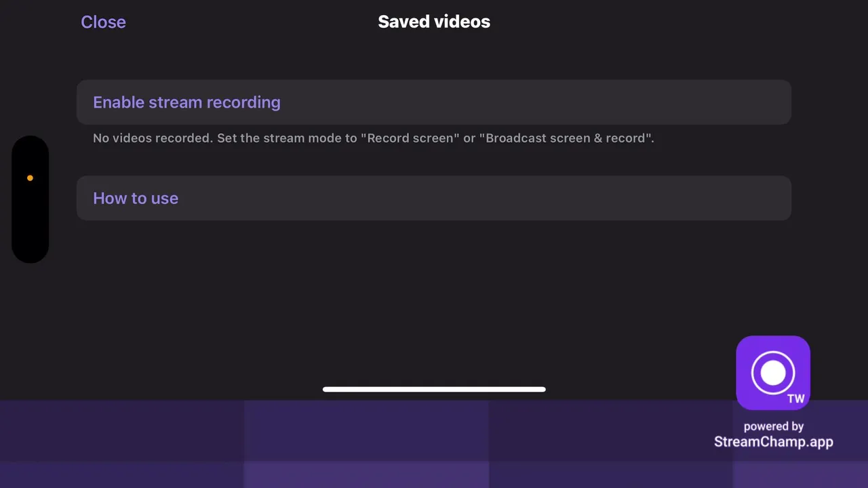Click the purple strip below the home bar
This screenshot has width=868, height=488.
click(x=366, y=444)
